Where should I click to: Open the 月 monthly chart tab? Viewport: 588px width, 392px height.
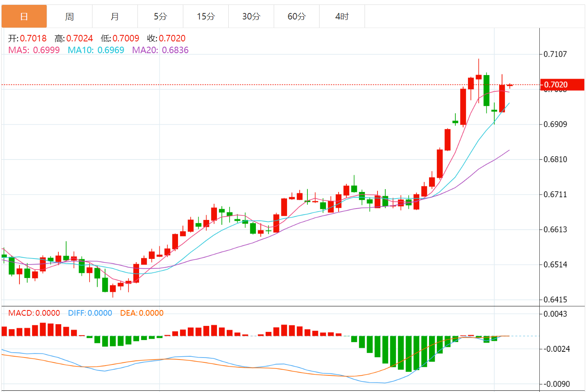115,17
